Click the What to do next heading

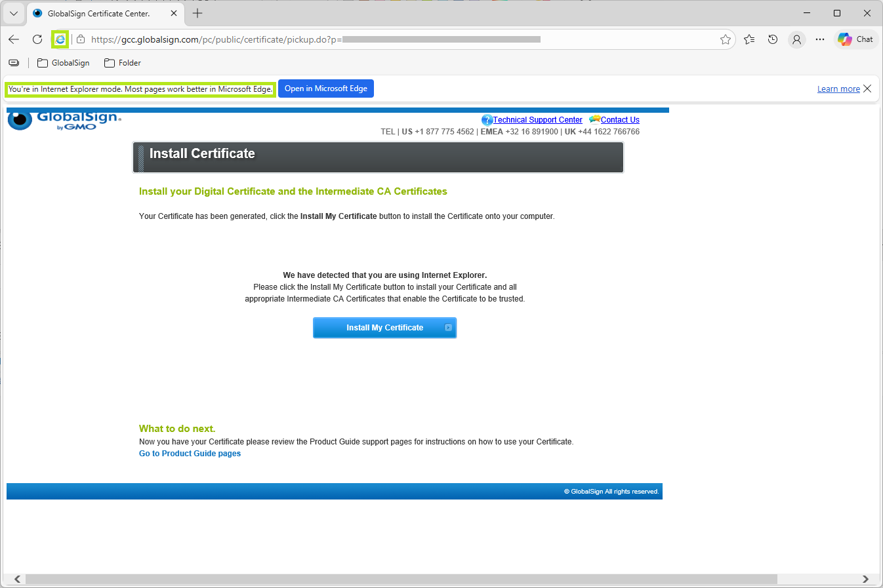(x=177, y=429)
